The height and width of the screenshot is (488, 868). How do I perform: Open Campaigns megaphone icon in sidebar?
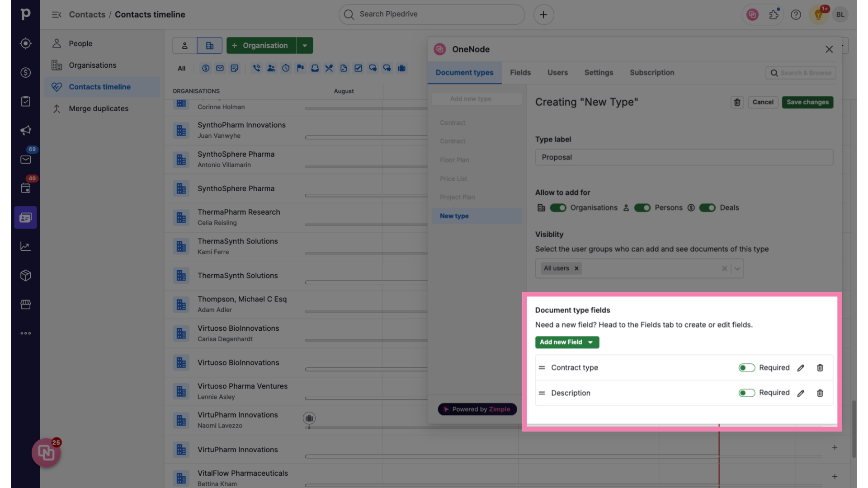coord(25,130)
